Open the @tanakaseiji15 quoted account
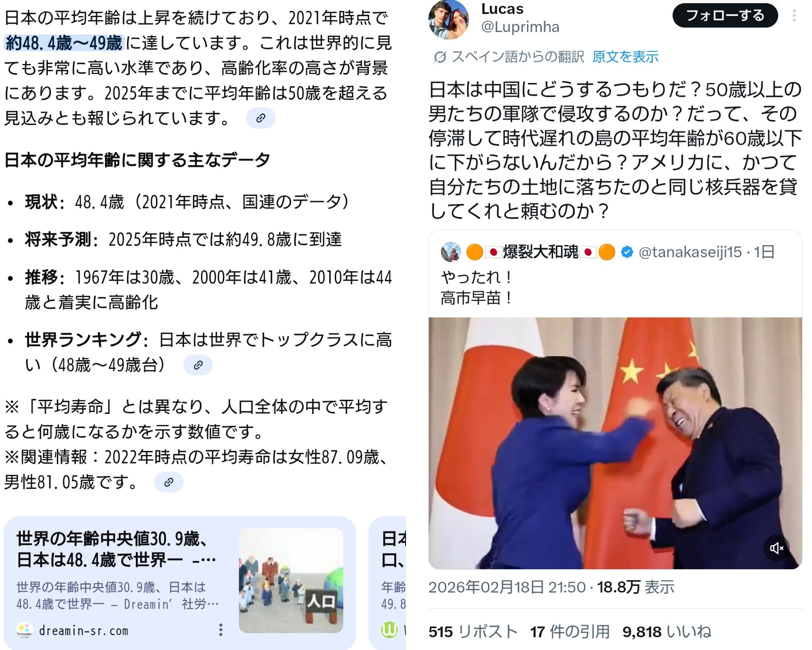Screen dimensions: 812x650 click(690, 252)
